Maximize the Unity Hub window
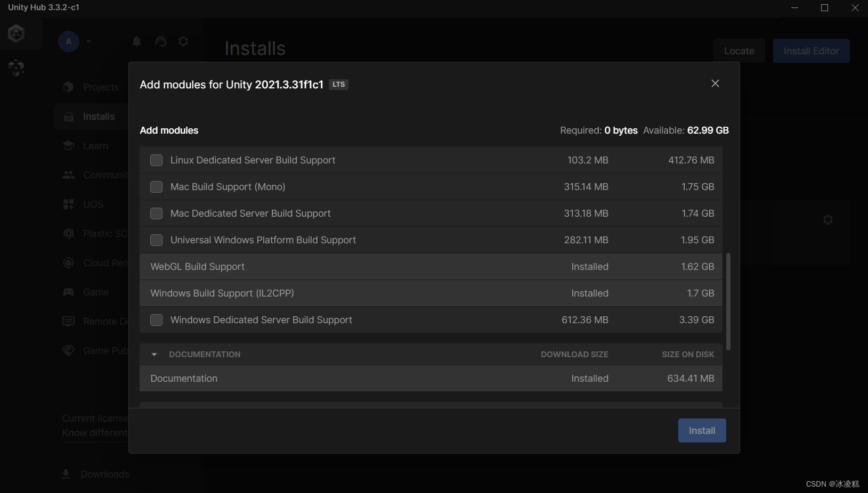The width and height of the screenshot is (868, 493). click(824, 8)
